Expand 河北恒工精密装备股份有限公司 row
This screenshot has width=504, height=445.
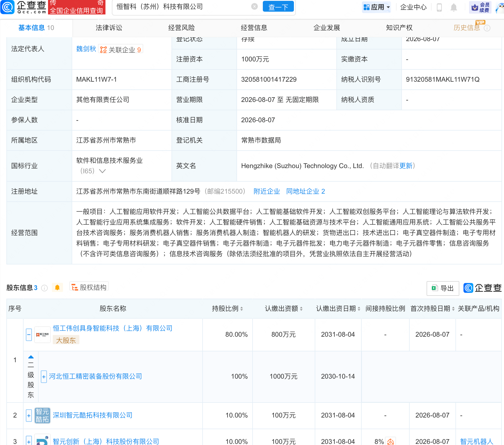tap(44, 377)
